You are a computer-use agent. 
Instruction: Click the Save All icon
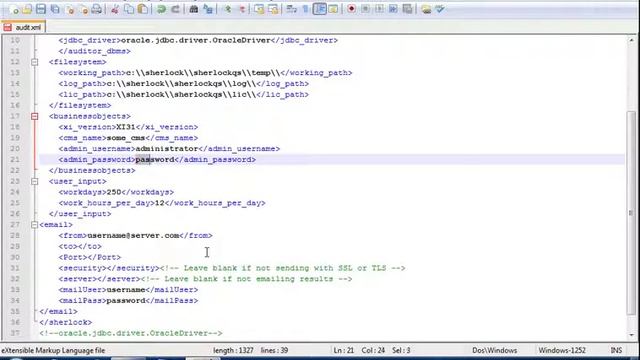pyautogui.click(x=55, y=9)
